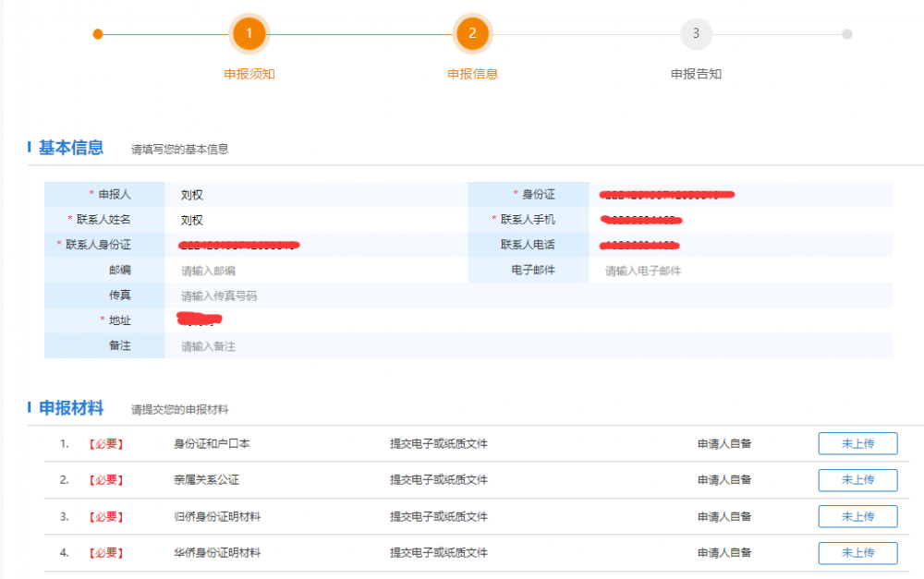Image resolution: width=924 pixels, height=579 pixels.
Task: Click 未上传 button for 归侨身份证明材料
Action: [857, 516]
